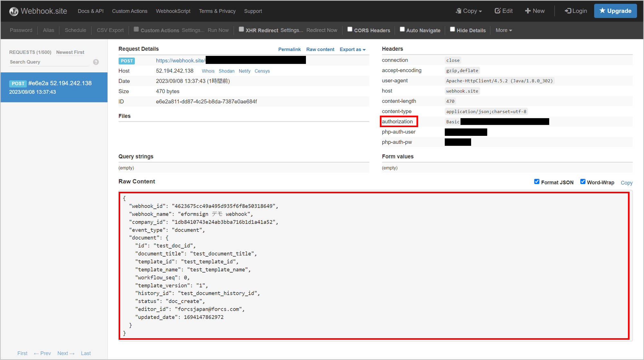This screenshot has width=644, height=360.
Task: Open the Alias setting
Action: tap(49, 30)
